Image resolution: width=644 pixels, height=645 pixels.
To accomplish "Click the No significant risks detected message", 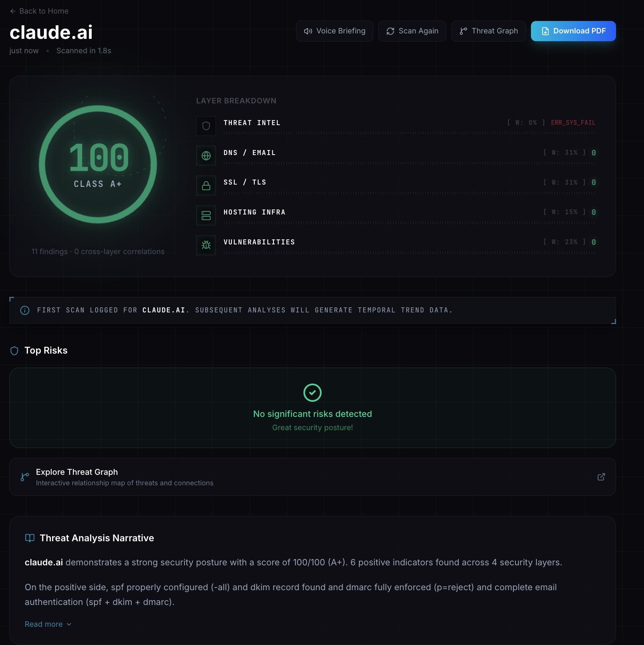I will [312, 414].
